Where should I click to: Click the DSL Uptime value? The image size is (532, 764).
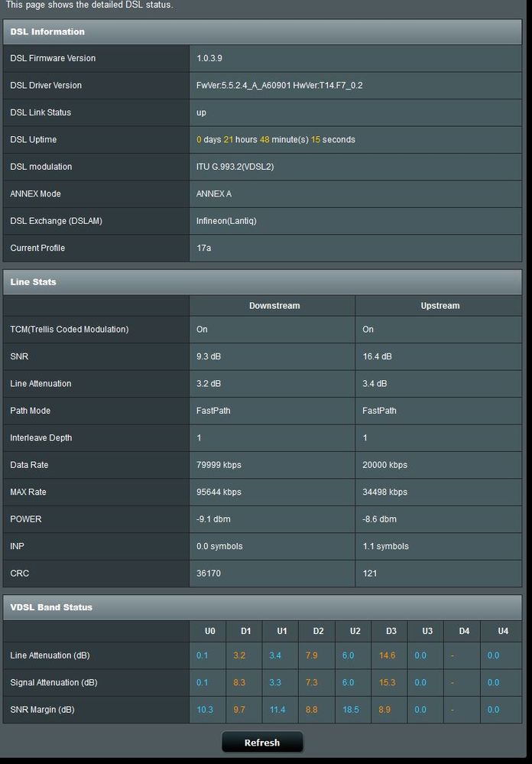point(275,140)
